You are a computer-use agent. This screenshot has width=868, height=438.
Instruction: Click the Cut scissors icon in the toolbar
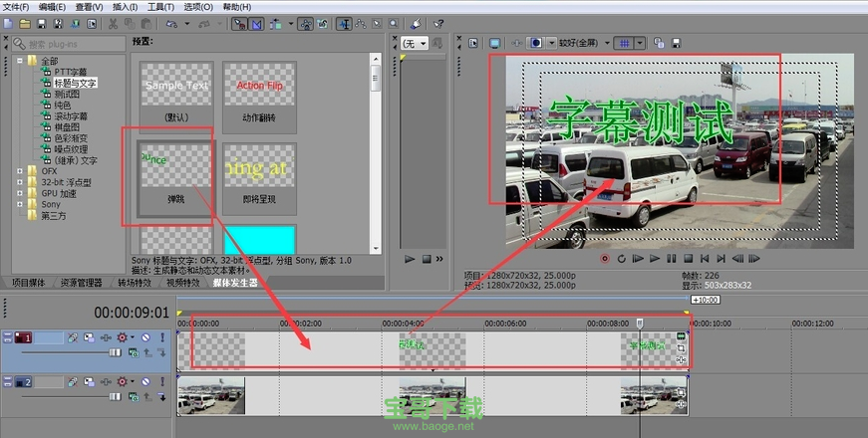(x=113, y=23)
